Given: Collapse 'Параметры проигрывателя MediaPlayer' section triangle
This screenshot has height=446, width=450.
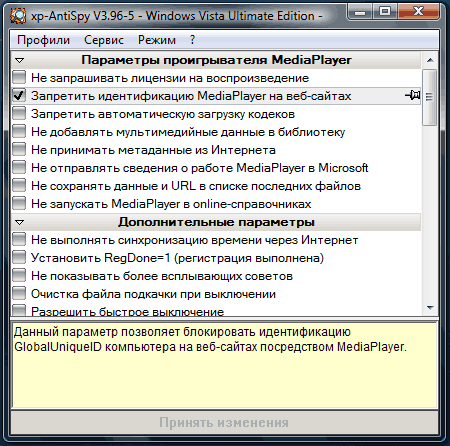Looking at the screenshot, I should (20, 60).
